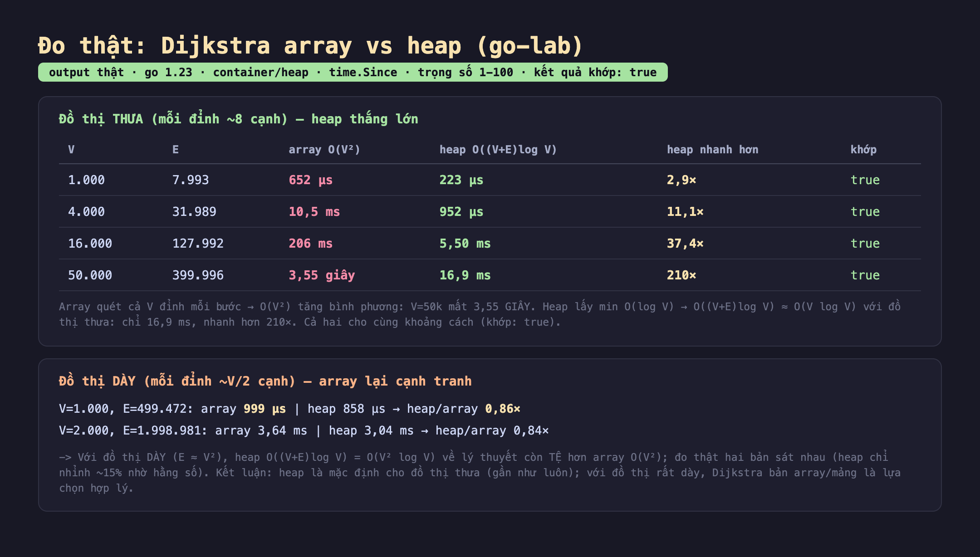980x557 pixels.
Task: Click column header 'heap nhanh hơn'
Action: (712, 150)
